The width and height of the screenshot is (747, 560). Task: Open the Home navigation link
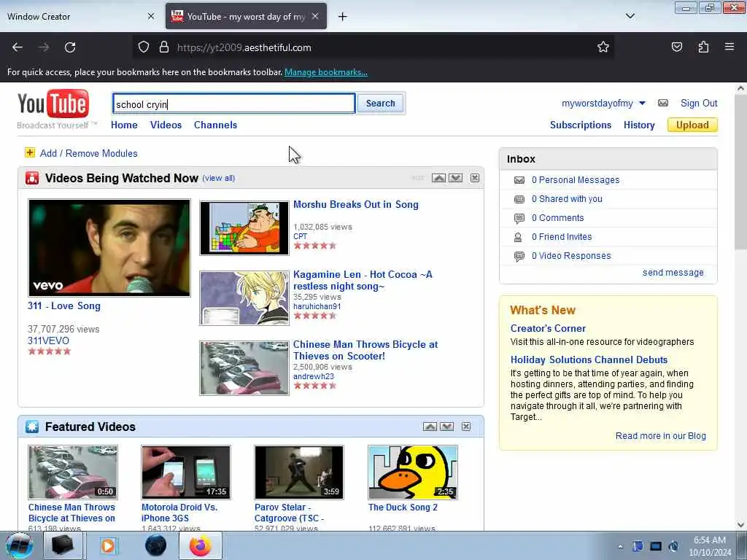pos(124,125)
